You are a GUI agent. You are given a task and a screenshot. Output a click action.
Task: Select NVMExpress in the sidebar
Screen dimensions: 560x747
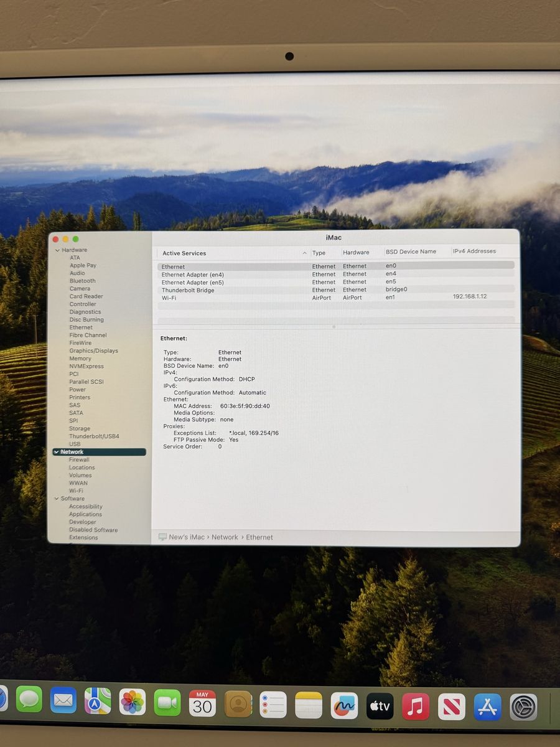[86, 367]
